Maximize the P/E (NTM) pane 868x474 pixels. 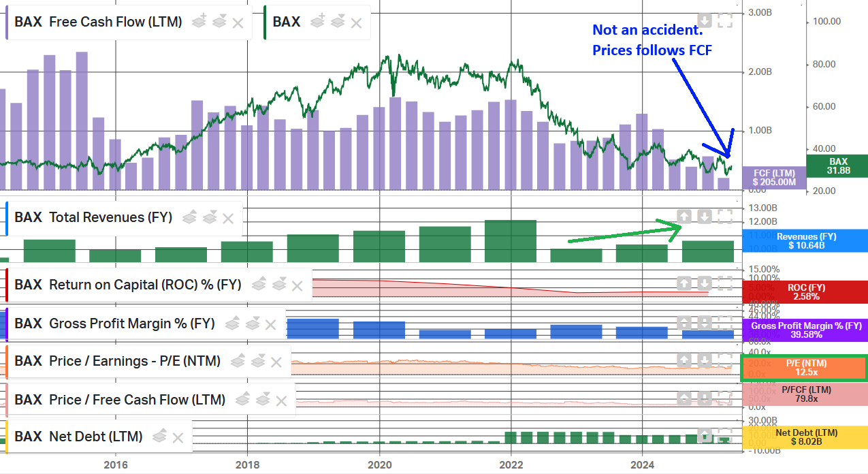tap(725, 360)
